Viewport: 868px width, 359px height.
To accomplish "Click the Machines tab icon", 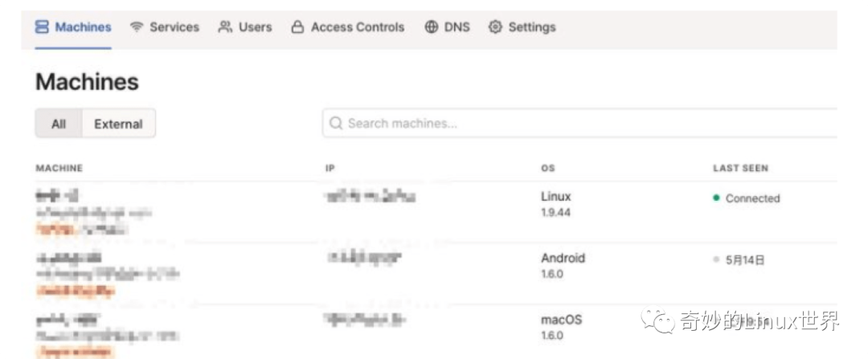I will click(x=42, y=27).
